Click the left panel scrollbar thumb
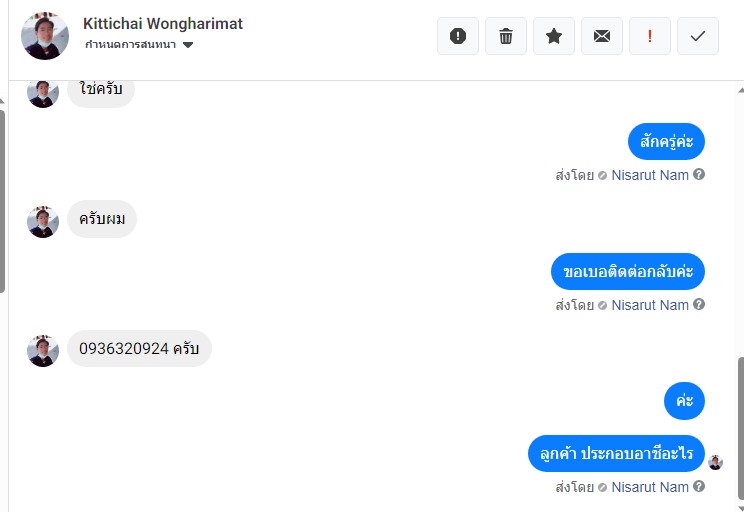744x512 pixels. (x=2, y=201)
